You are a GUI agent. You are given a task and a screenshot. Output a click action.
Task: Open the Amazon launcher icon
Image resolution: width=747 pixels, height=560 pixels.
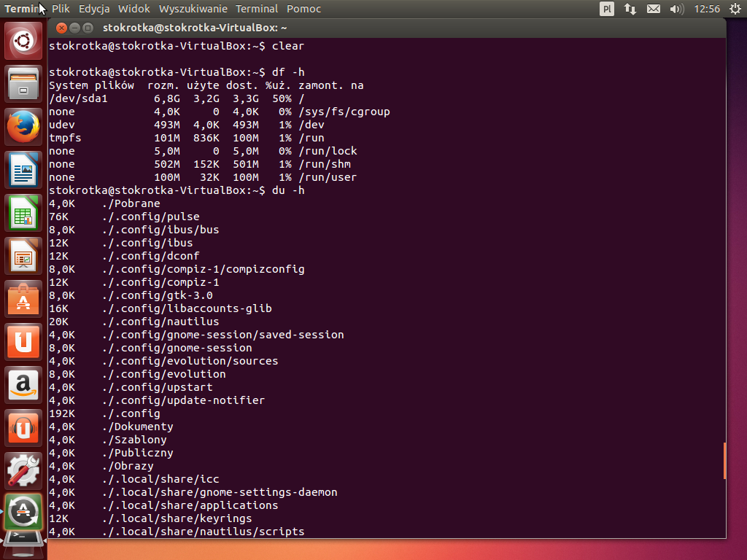pyautogui.click(x=23, y=385)
